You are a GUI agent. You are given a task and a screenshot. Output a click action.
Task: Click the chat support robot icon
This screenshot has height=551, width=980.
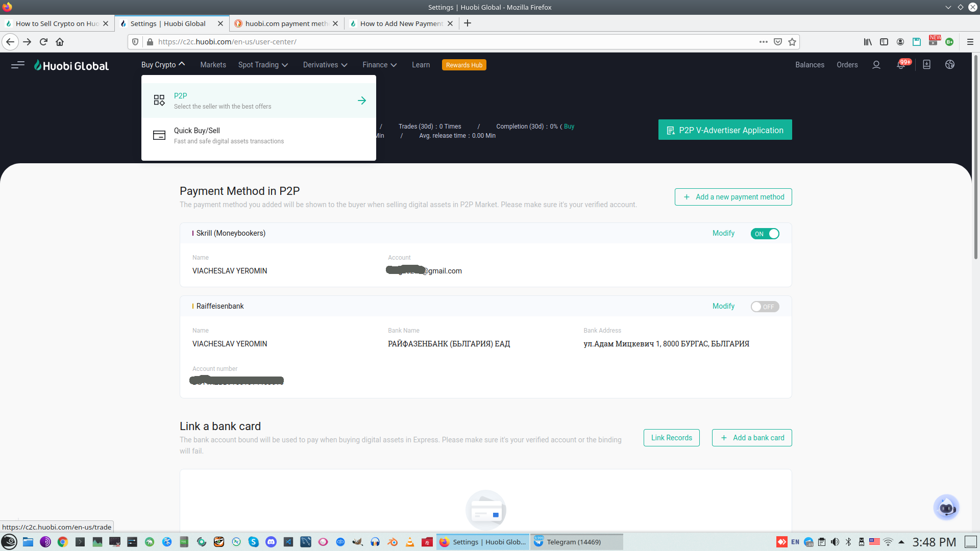click(946, 508)
